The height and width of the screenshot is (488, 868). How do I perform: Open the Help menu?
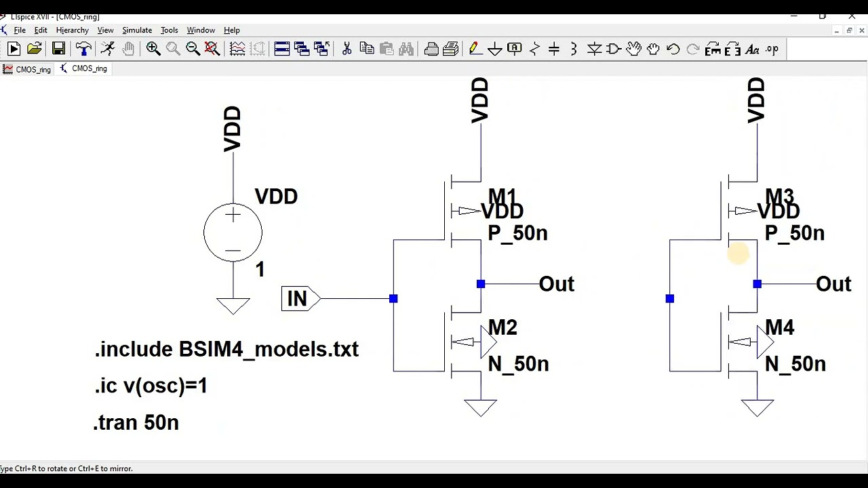pyautogui.click(x=232, y=30)
